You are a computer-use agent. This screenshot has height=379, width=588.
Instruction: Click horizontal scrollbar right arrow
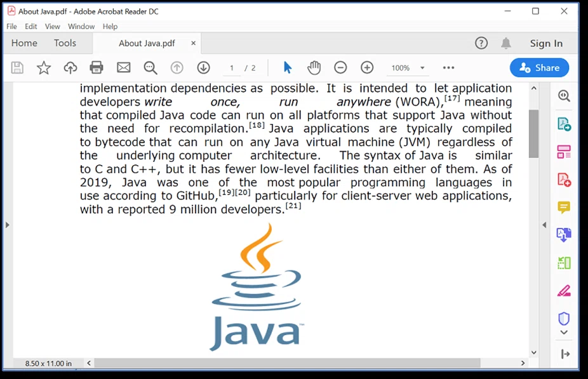523,363
